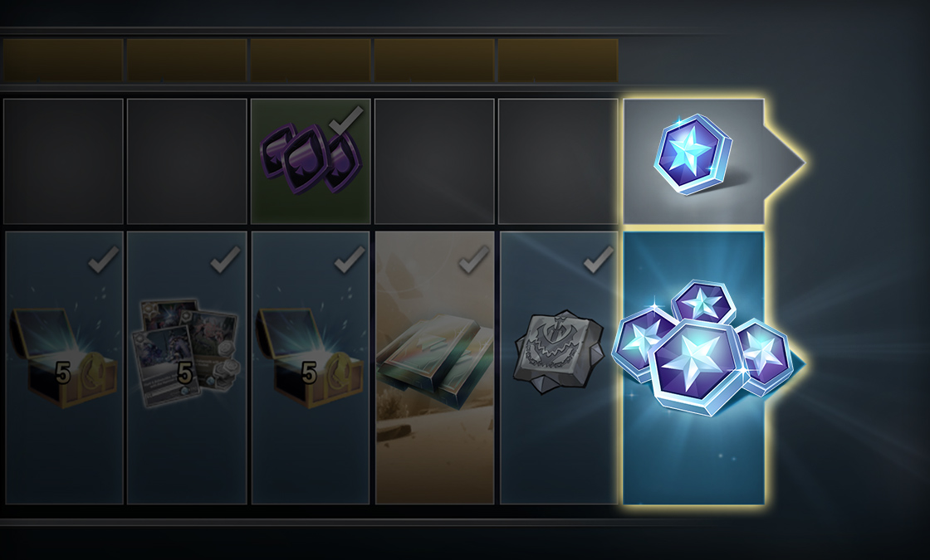Click the purple spade tokens reward icon
The height and width of the screenshot is (560, 930).
pos(310,158)
